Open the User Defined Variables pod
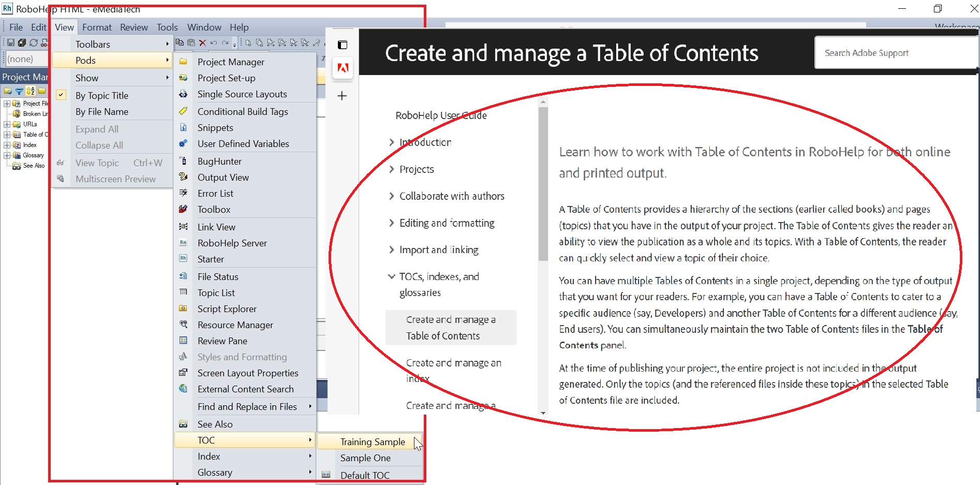 [245, 143]
